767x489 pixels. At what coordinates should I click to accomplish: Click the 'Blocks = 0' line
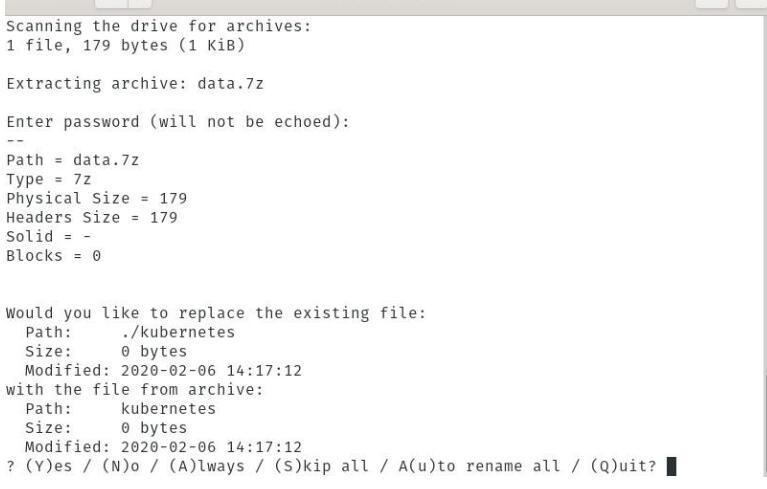click(53, 256)
